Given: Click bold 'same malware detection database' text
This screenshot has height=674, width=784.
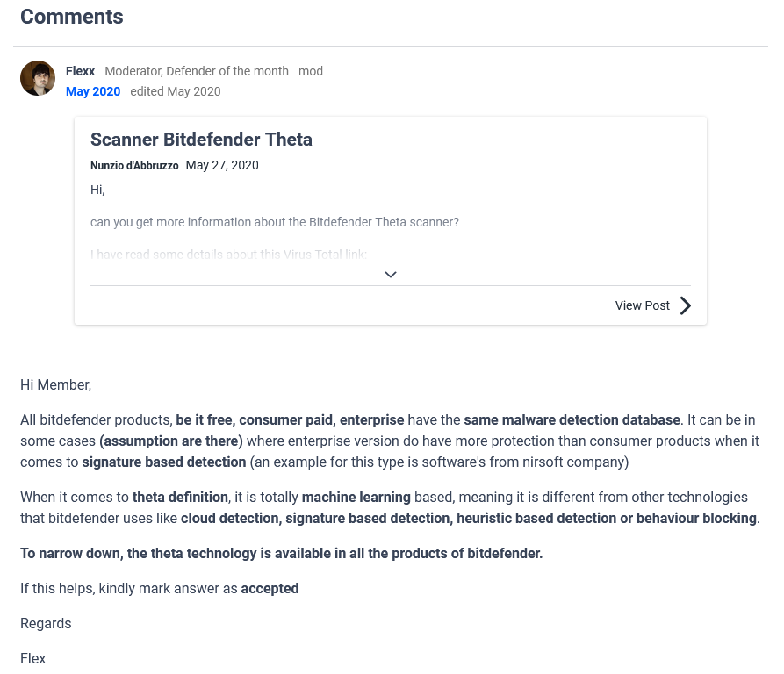Looking at the screenshot, I should click(572, 419).
